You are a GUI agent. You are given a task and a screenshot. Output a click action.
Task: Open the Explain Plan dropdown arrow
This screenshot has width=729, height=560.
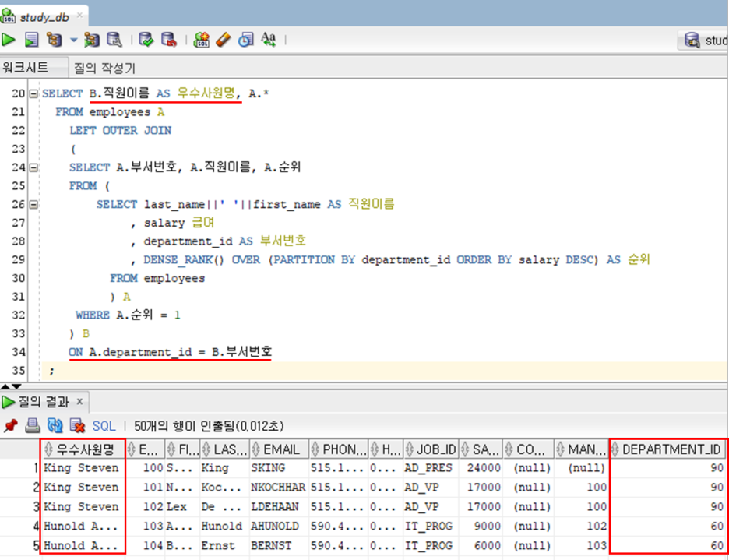click(74, 40)
